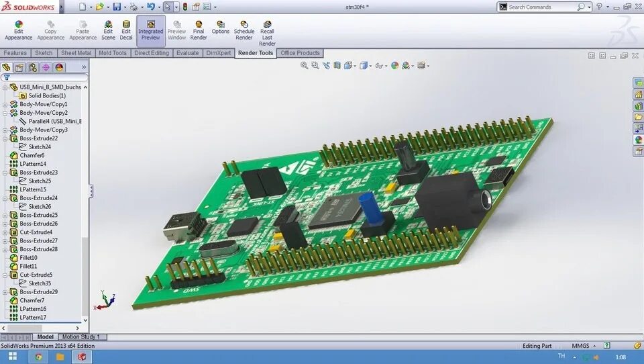Click the feature tree filter field
The image size is (644, 364).
click(x=44, y=77)
